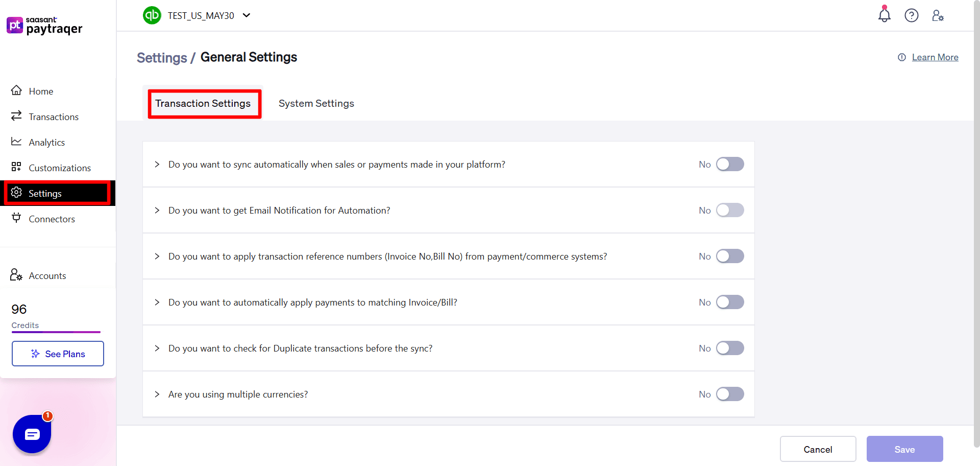Enable duplicate transaction checking before sync
The image size is (980, 466).
[730, 348]
